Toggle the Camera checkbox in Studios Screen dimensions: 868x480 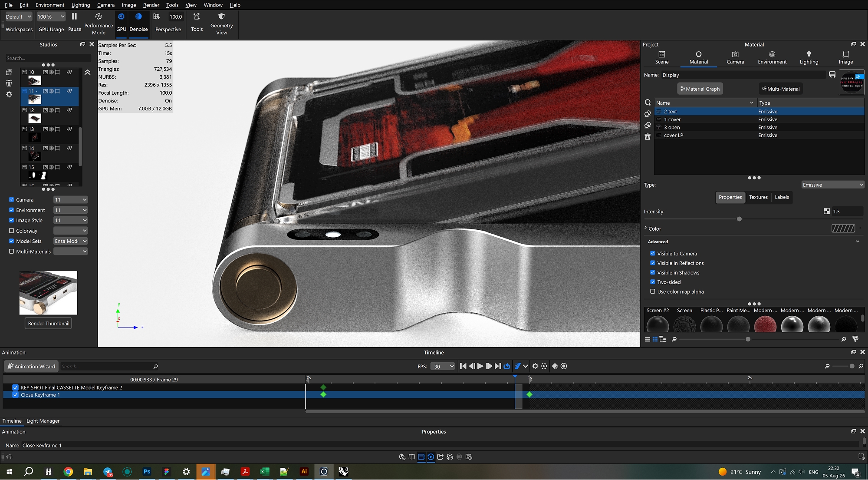(x=12, y=199)
